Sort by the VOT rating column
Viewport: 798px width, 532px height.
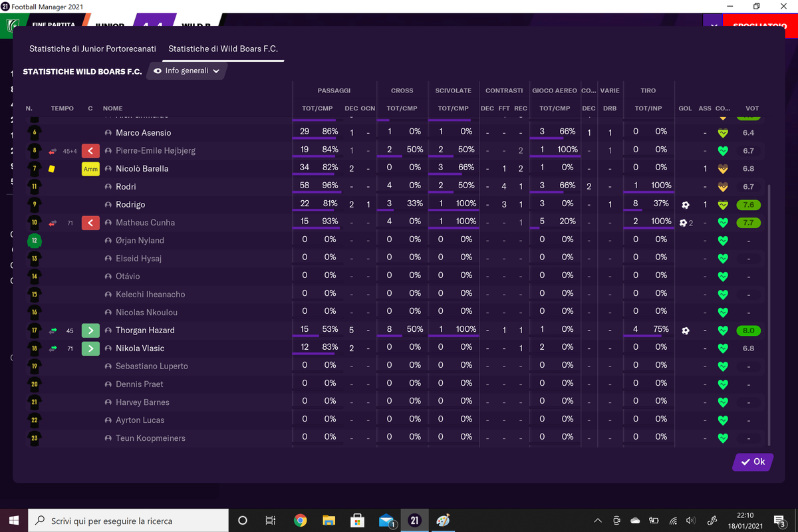click(x=752, y=108)
